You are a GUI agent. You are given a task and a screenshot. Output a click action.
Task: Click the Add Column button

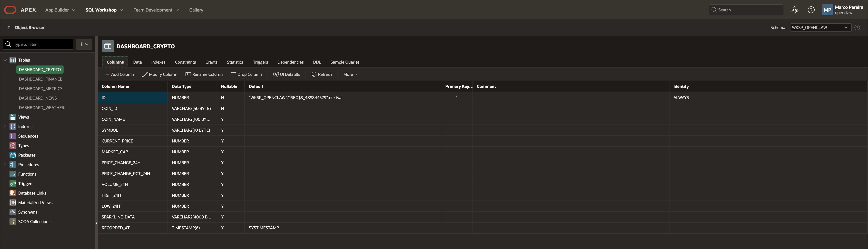coord(120,74)
